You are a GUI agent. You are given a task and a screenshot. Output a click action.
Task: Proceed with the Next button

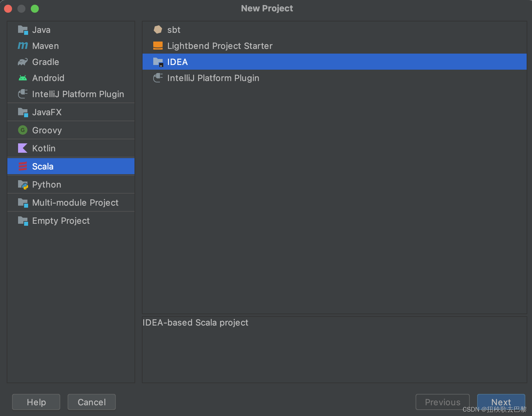[x=501, y=402]
